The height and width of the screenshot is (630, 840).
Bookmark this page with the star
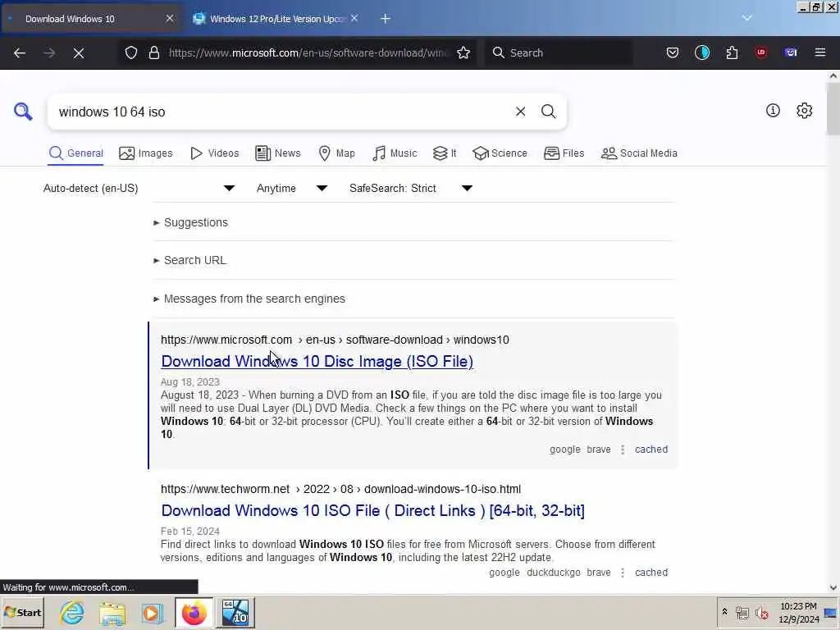click(463, 52)
